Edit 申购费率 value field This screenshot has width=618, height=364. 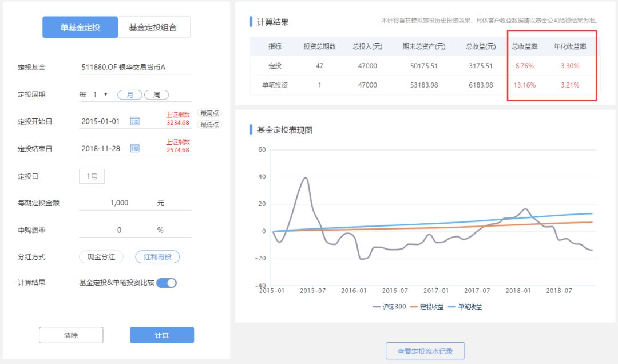point(120,230)
